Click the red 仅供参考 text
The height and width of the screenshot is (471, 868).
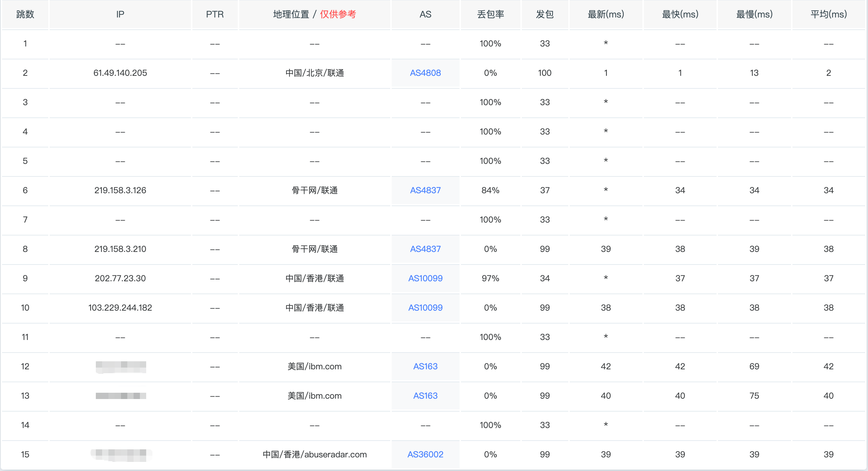pyautogui.click(x=338, y=14)
